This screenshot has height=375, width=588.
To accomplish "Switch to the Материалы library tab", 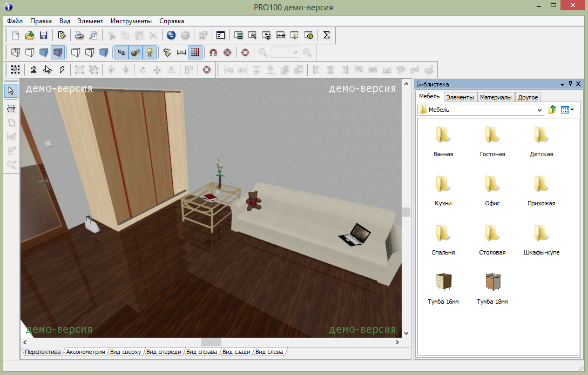I will [496, 97].
